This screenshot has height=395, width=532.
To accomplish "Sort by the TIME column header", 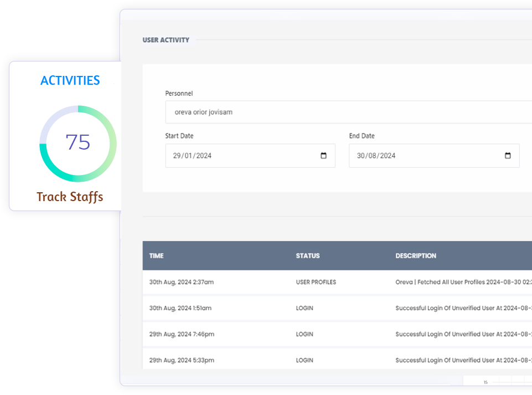I will point(157,256).
